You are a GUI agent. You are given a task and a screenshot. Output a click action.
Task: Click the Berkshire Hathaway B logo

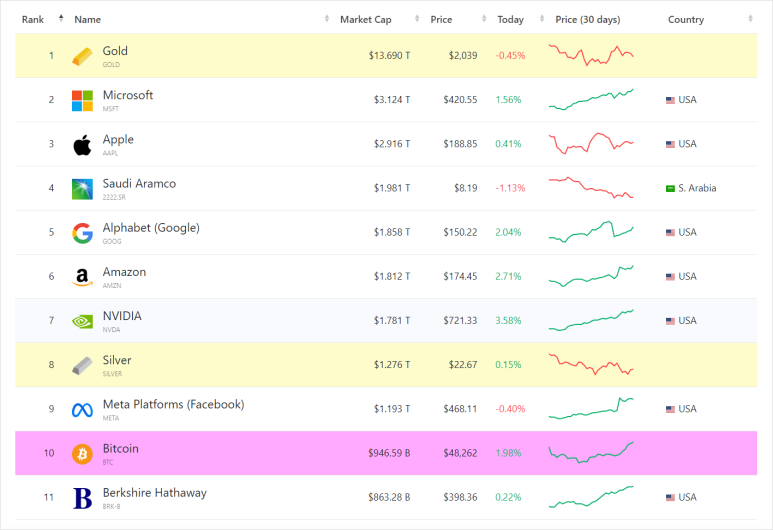pos(82,498)
